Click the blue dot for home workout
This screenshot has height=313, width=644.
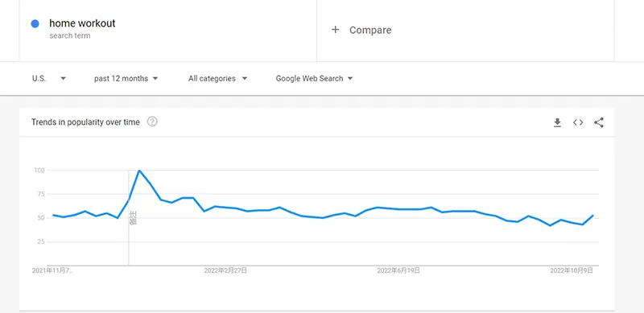35,24
